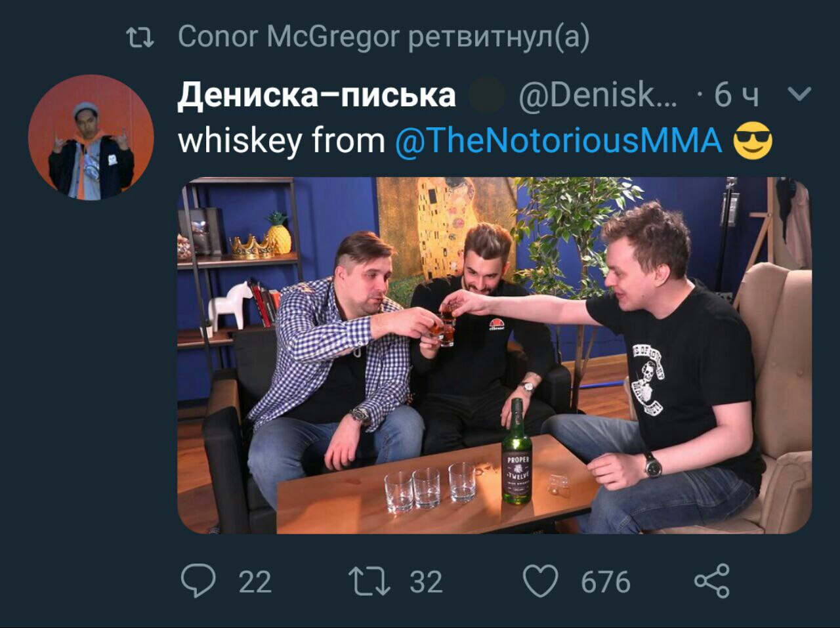This screenshot has height=628, width=840.
Task: Click the retweet count 32
Action: coord(427,582)
